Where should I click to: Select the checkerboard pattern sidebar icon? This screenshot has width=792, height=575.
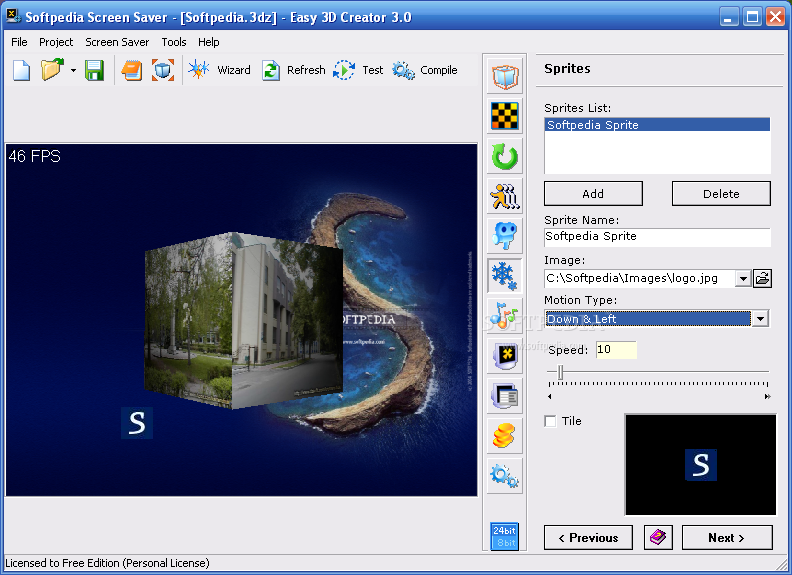coord(505,116)
